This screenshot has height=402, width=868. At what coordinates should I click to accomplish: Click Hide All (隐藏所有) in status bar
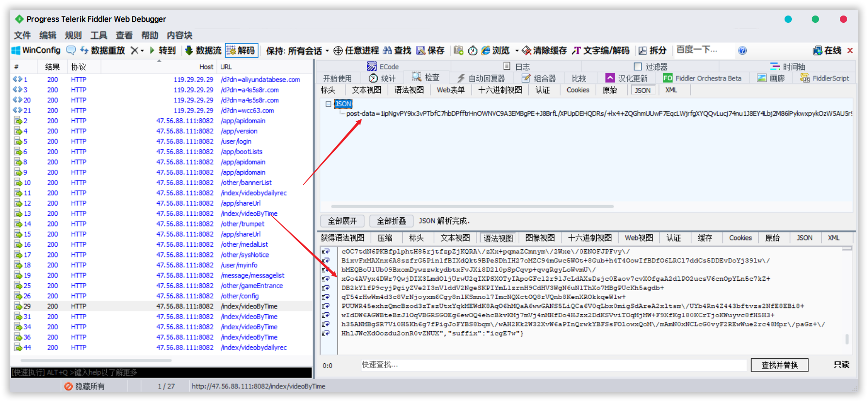[84, 386]
